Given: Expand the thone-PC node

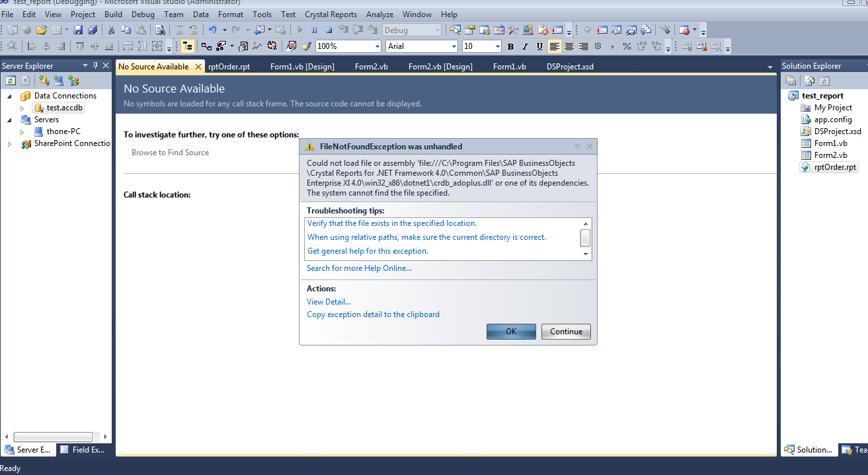Looking at the screenshot, I should (x=22, y=131).
